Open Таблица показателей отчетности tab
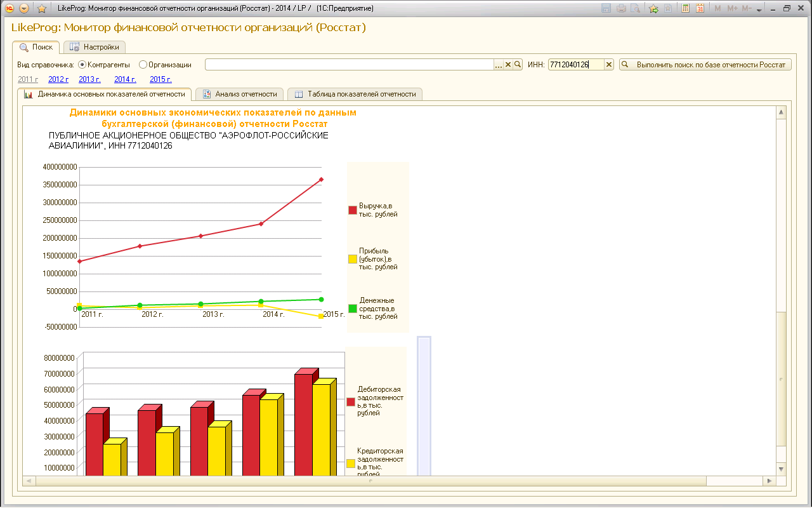Image resolution: width=812 pixels, height=508 pixels. click(355, 94)
